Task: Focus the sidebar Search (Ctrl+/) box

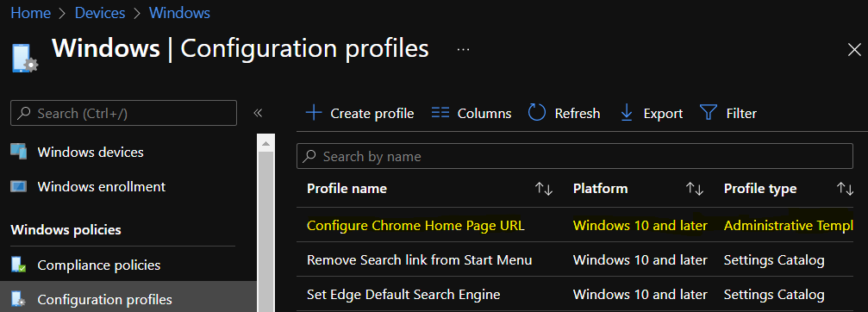Action: 123,113
